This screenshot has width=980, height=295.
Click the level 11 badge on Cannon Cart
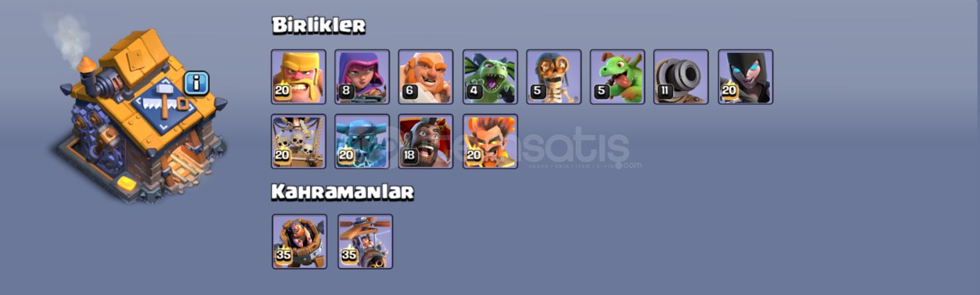(x=665, y=92)
